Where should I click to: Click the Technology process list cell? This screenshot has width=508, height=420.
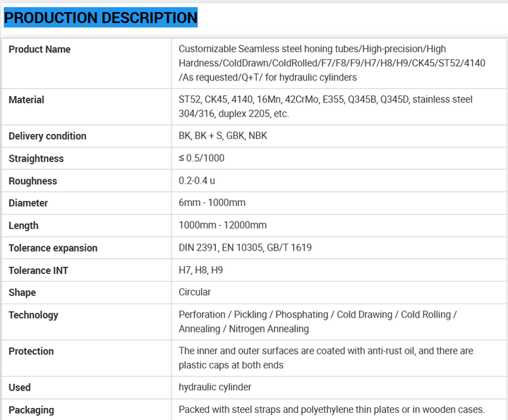point(317,322)
